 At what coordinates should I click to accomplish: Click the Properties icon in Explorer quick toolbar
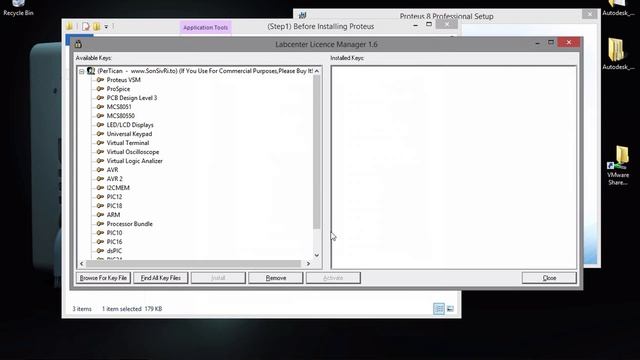tap(86, 27)
